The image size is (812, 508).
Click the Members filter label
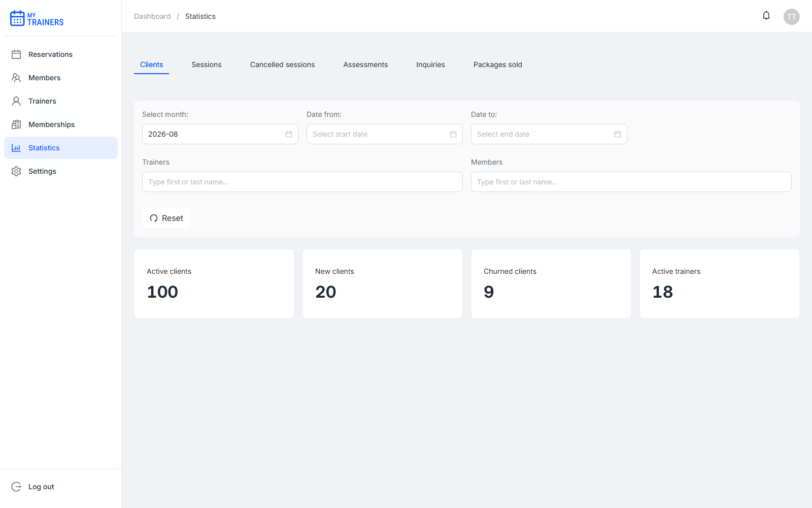coord(487,162)
